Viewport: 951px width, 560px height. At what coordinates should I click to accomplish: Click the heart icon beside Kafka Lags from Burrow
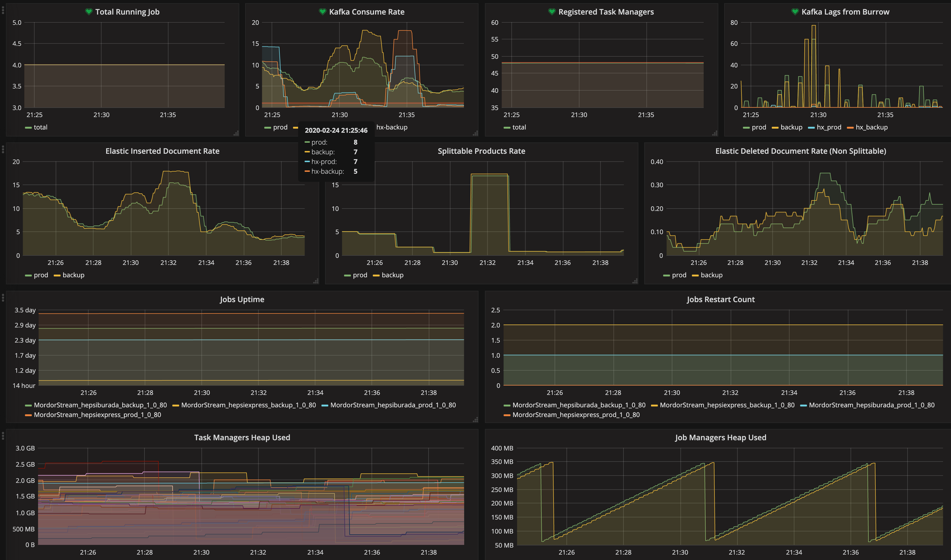point(795,12)
